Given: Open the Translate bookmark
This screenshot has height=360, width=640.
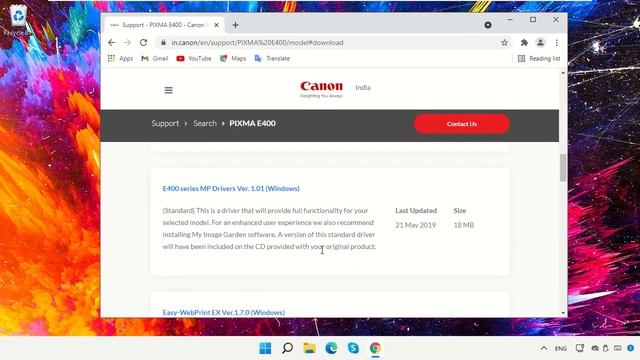Looking at the screenshot, I should click(272, 58).
